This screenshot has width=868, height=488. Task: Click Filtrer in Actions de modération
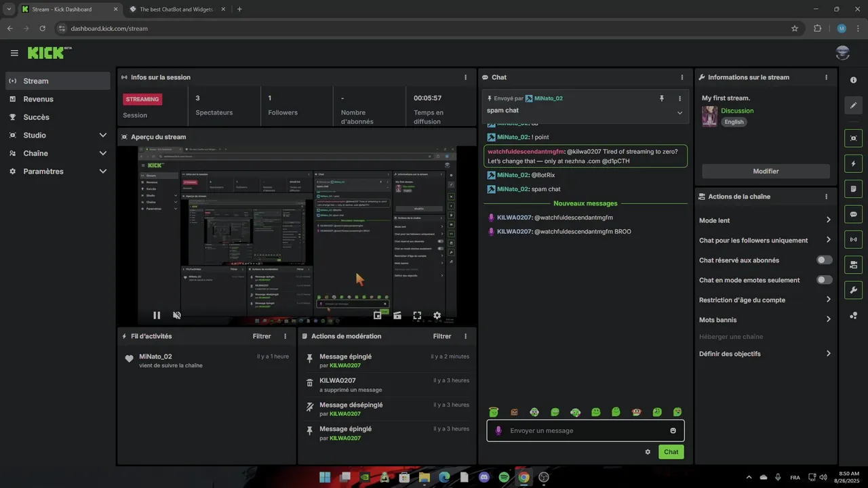[x=442, y=336]
